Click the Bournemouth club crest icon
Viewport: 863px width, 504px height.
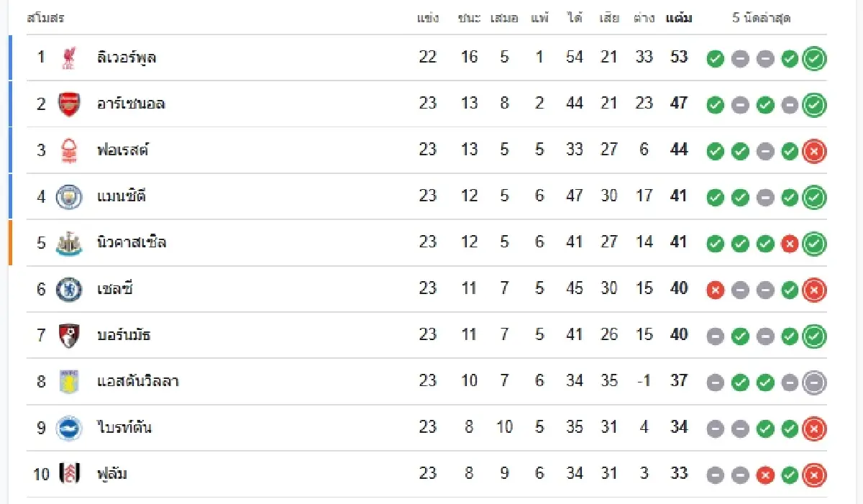[x=69, y=335]
